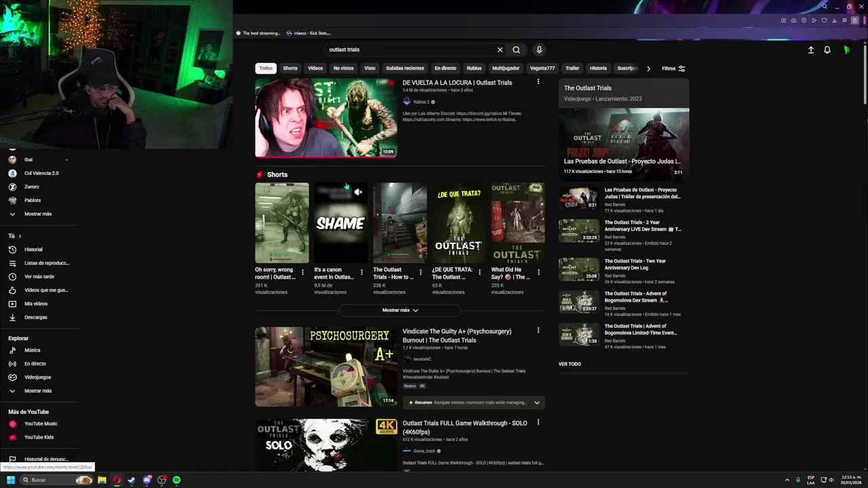
Task: Select the Rubius filter chip
Action: [x=474, y=68]
